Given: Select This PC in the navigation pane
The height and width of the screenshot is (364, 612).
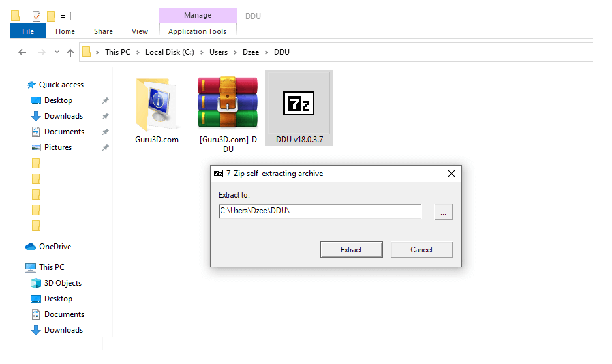Looking at the screenshot, I should tap(44, 267).
